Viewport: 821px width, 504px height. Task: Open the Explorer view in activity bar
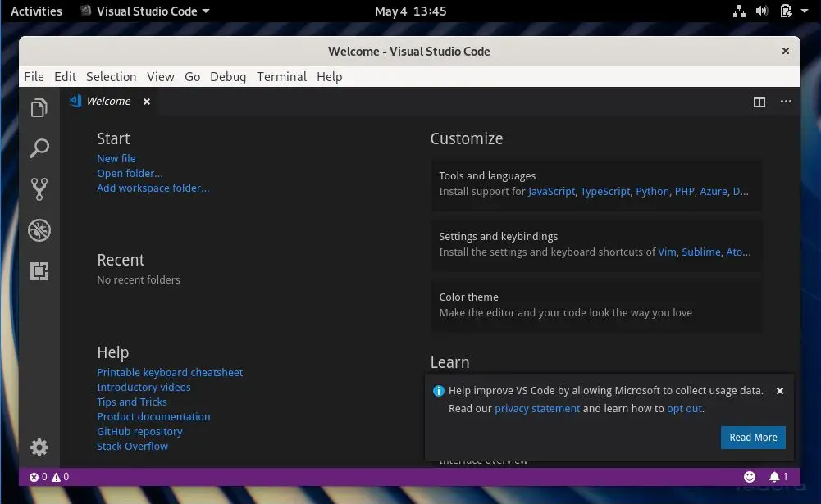tap(39, 108)
